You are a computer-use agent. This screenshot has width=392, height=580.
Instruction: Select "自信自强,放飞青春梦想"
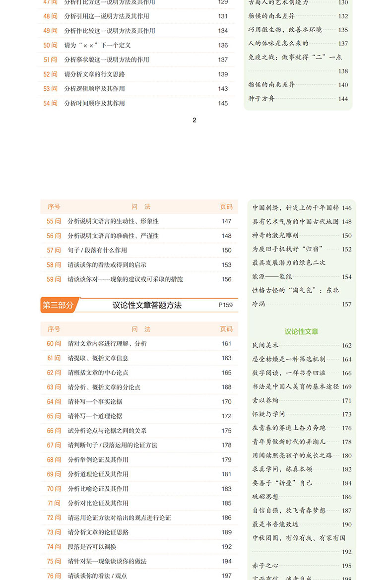click(x=289, y=511)
